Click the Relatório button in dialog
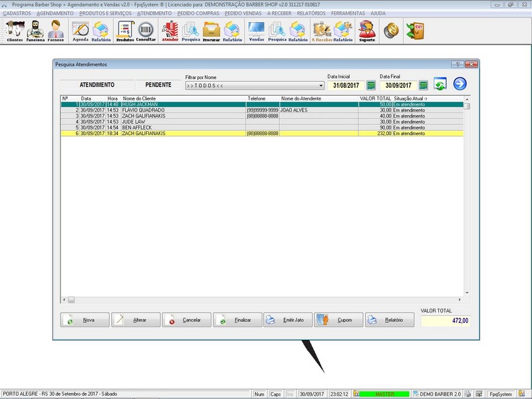The height and width of the screenshot is (399, 532). point(390,320)
